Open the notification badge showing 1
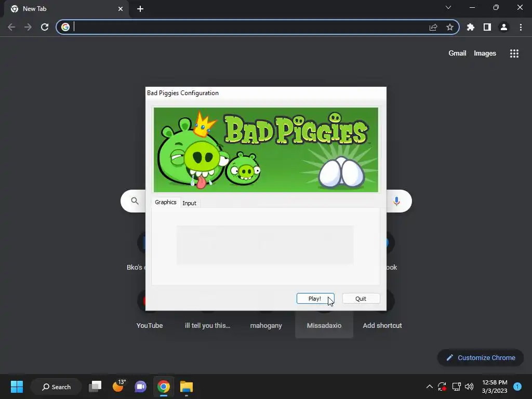 point(517,387)
